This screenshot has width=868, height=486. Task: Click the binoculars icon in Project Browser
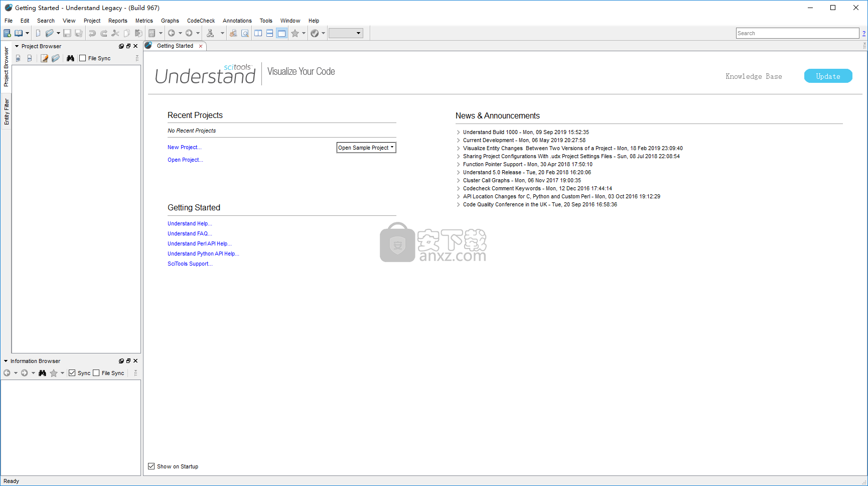pos(70,58)
